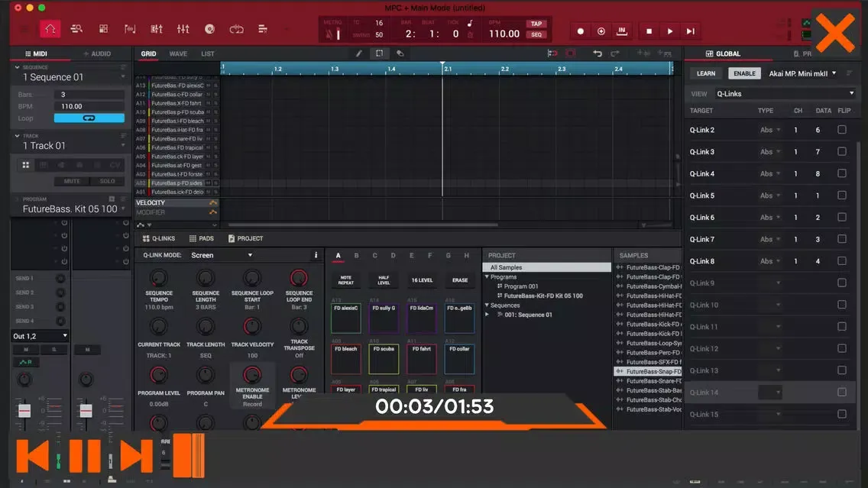Click the 16 LEVEL button
The height and width of the screenshot is (488, 868).
[x=422, y=280]
